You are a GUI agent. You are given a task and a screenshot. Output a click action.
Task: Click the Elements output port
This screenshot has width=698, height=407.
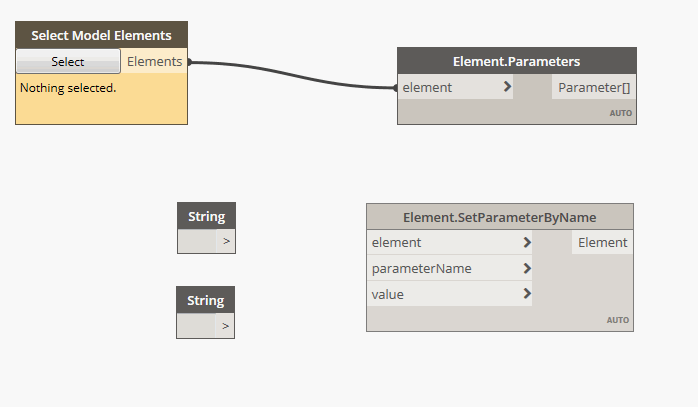point(155,62)
